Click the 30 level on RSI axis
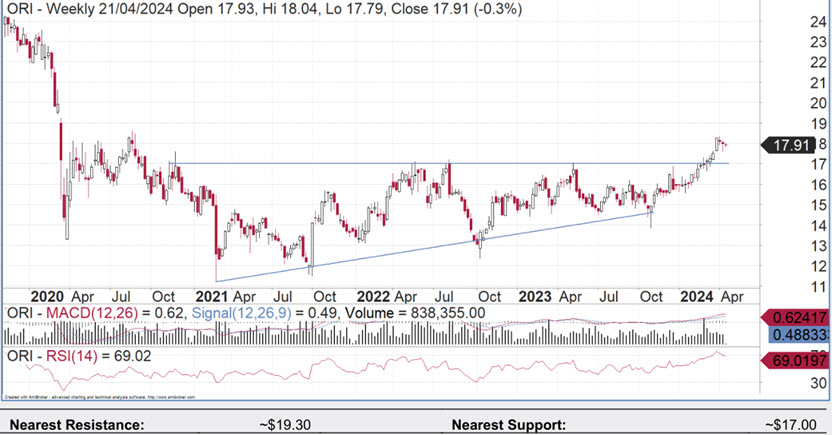 (816, 382)
